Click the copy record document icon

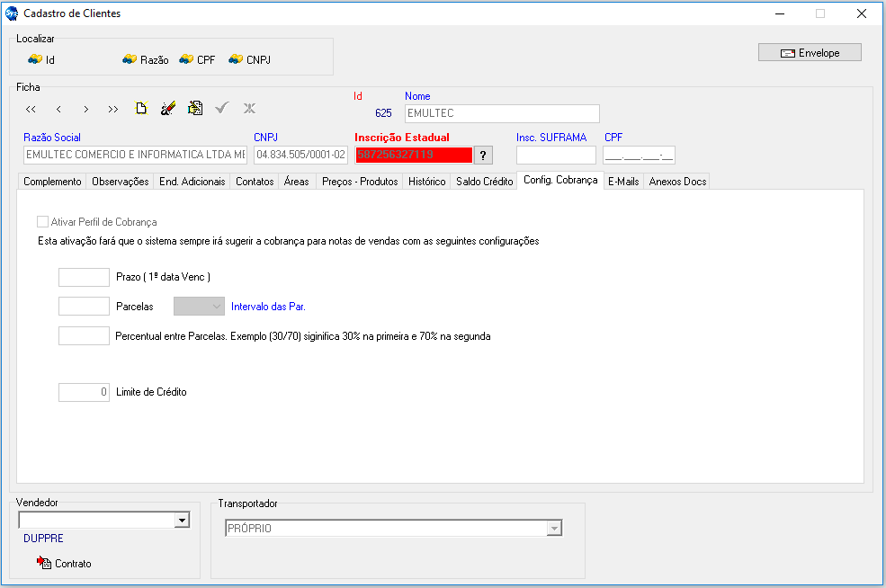coord(195,109)
